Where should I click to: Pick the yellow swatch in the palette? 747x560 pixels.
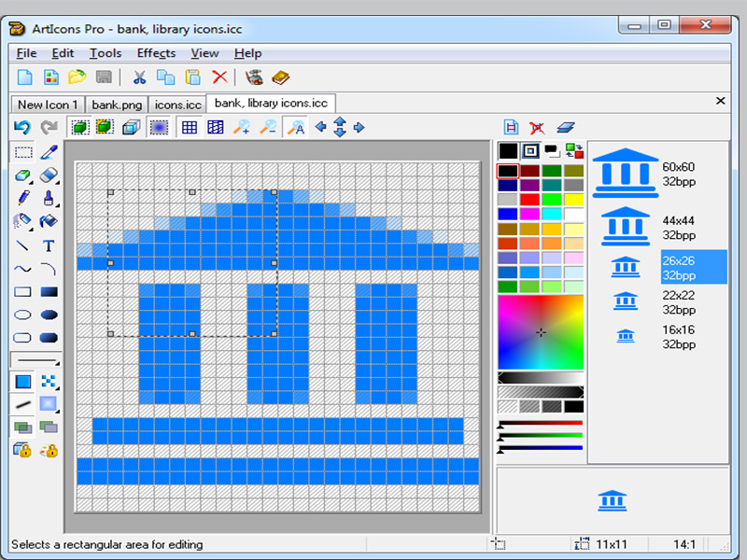click(x=574, y=200)
